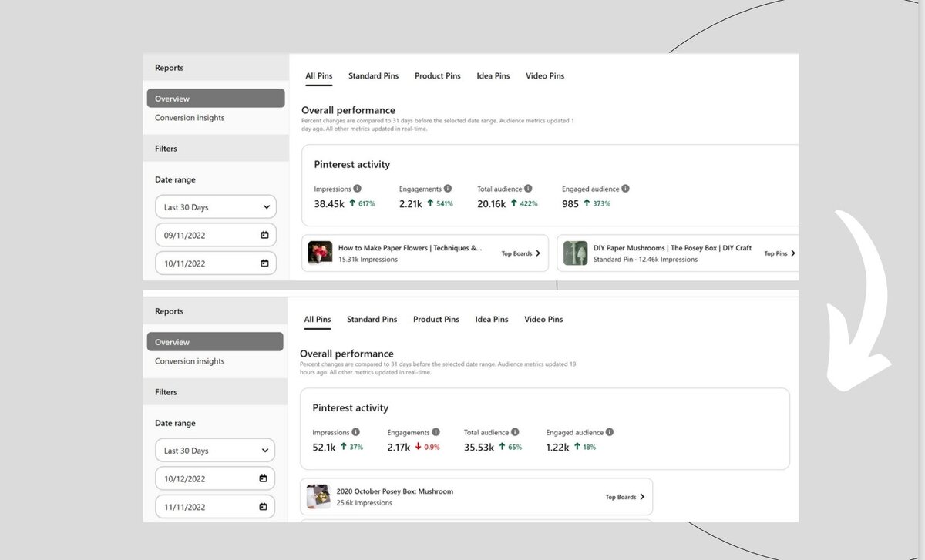Click the '38.45k' impressions value
Image resolution: width=925 pixels, height=560 pixels.
point(329,203)
